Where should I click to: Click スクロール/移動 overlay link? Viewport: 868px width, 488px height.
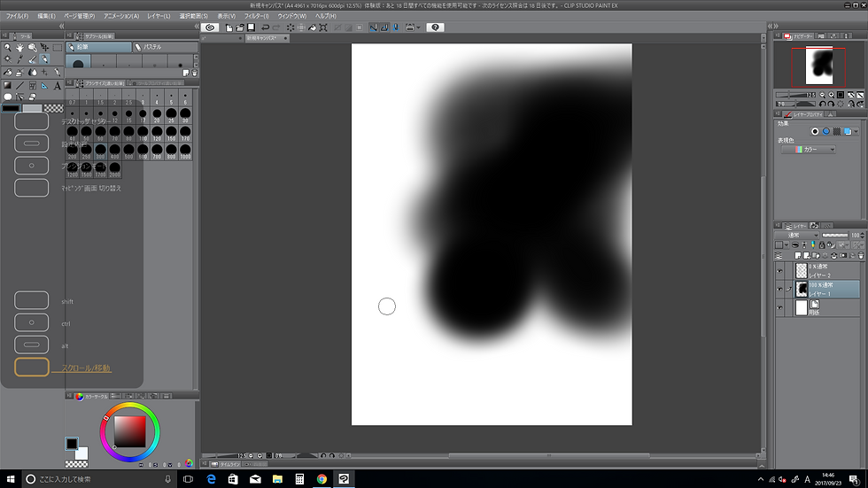coord(86,368)
